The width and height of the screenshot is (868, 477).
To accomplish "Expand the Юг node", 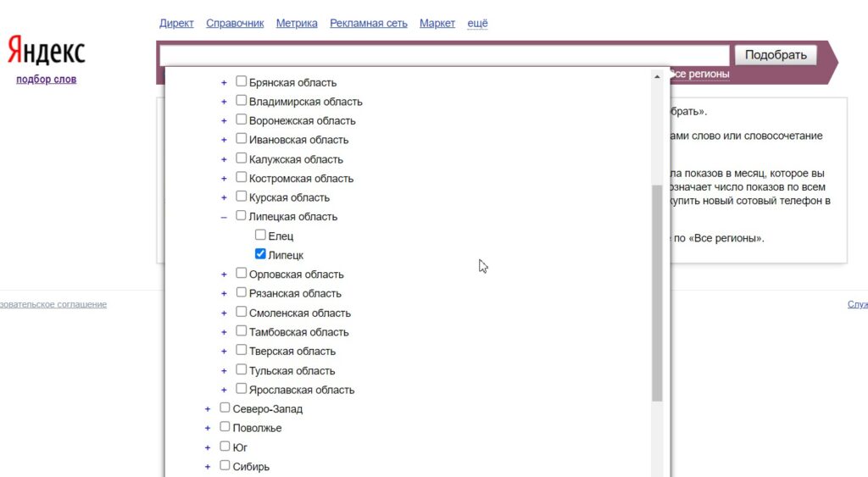I will tap(208, 447).
